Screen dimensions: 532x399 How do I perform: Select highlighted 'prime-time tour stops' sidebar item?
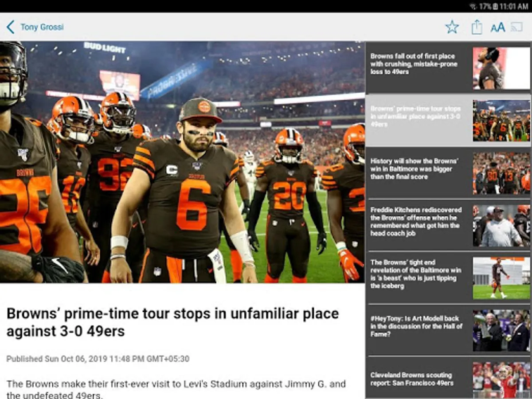pyautogui.click(x=448, y=120)
